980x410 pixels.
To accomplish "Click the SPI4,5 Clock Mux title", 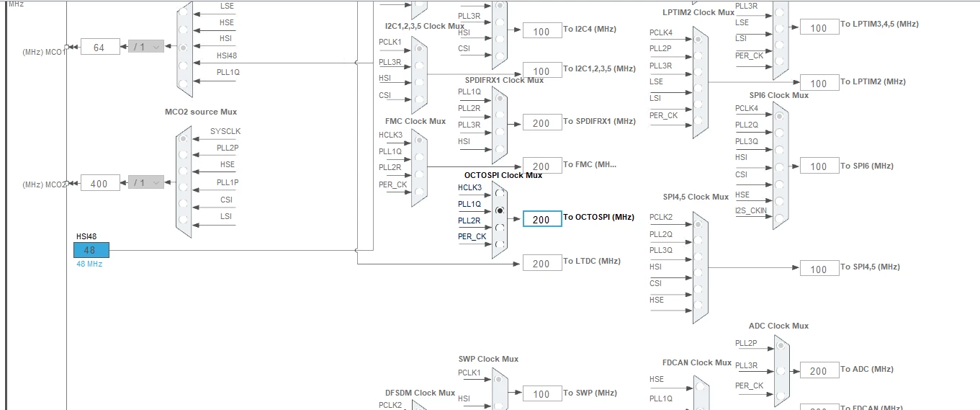I will 696,197.
